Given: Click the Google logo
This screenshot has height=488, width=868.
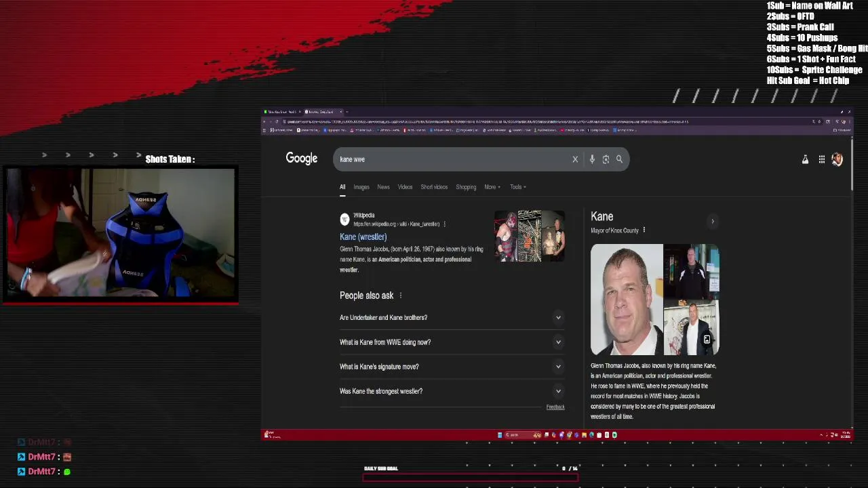Looking at the screenshot, I should coord(302,159).
